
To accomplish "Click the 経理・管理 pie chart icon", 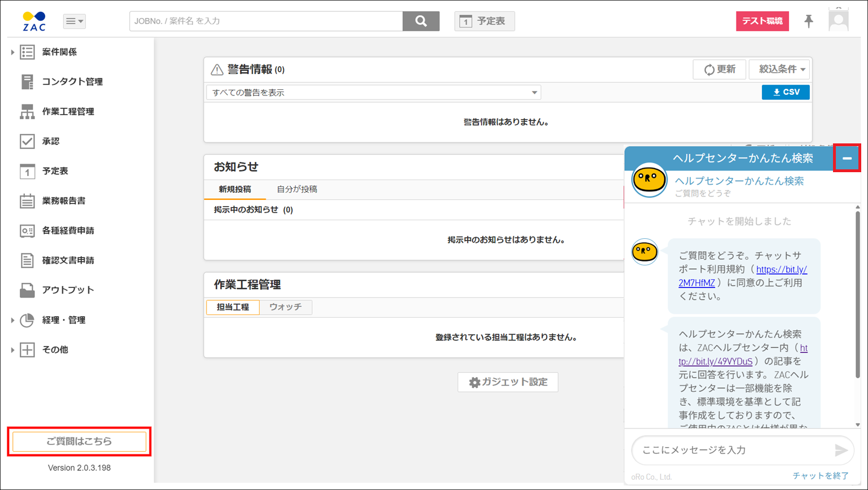I will pyautogui.click(x=27, y=320).
